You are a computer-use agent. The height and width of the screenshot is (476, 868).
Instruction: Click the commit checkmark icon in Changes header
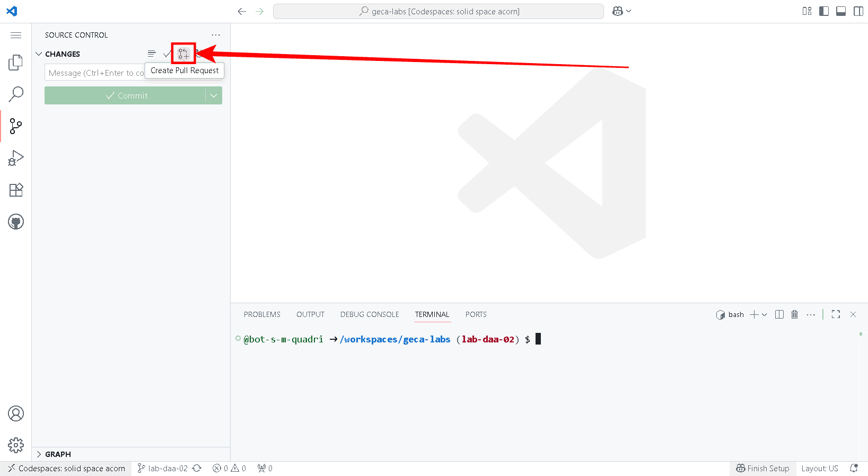coord(167,54)
